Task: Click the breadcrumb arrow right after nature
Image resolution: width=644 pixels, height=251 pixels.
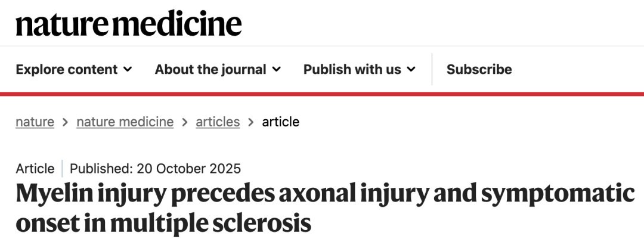Action: point(66,122)
